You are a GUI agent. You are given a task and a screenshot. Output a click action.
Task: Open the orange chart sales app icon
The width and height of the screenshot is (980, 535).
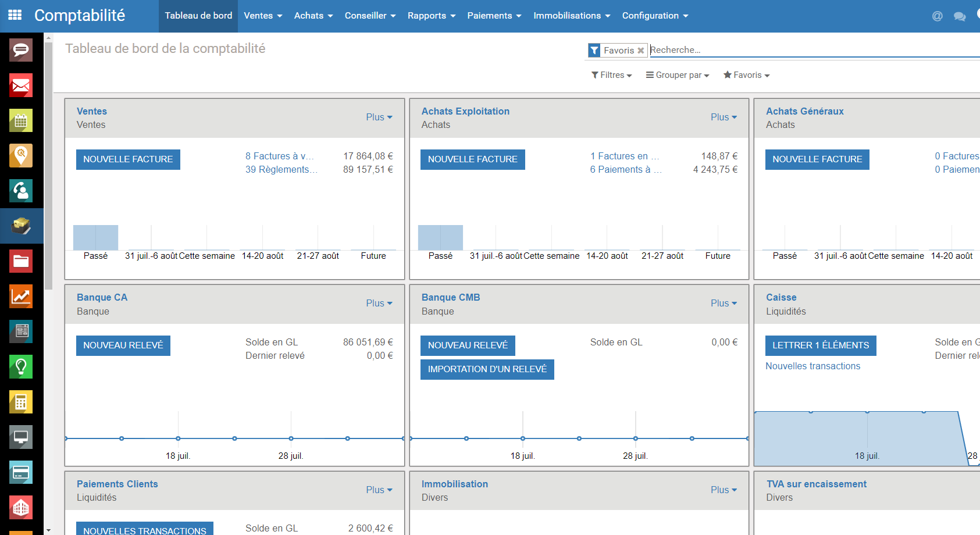pyautogui.click(x=21, y=297)
